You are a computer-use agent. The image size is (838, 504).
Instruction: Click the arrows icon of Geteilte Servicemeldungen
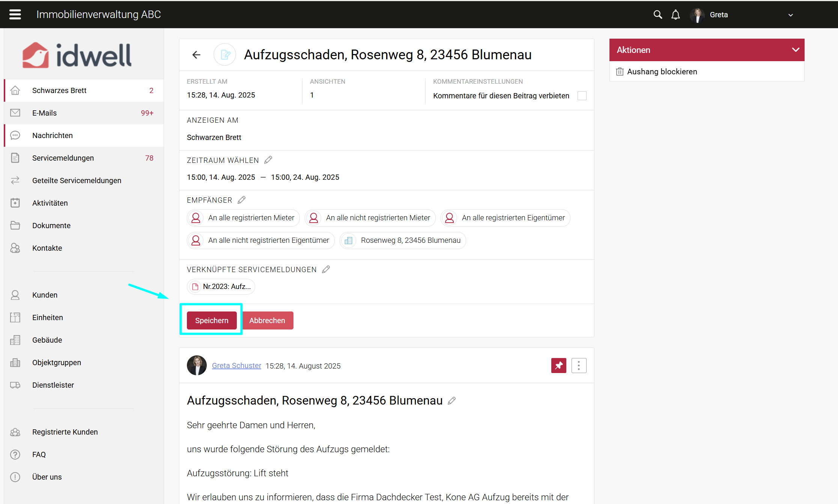point(15,181)
